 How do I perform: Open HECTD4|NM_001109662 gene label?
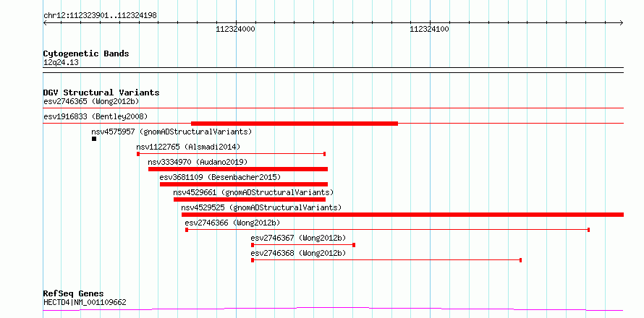(85, 303)
